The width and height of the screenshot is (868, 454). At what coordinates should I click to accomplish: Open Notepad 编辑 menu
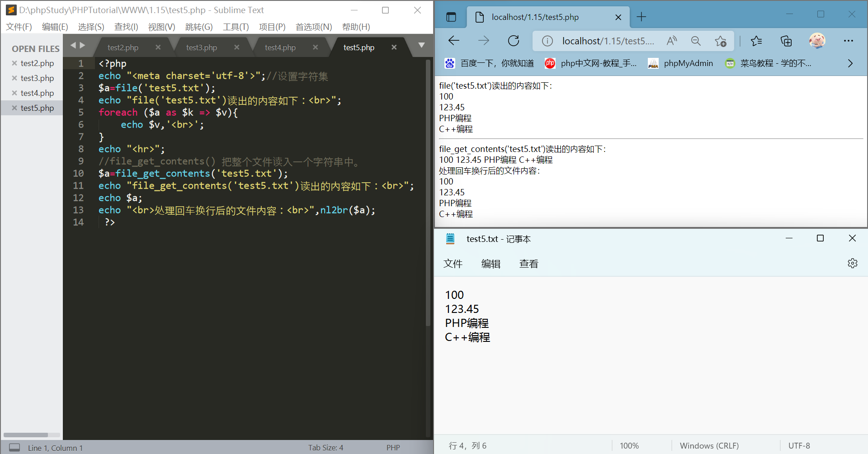[491, 264]
